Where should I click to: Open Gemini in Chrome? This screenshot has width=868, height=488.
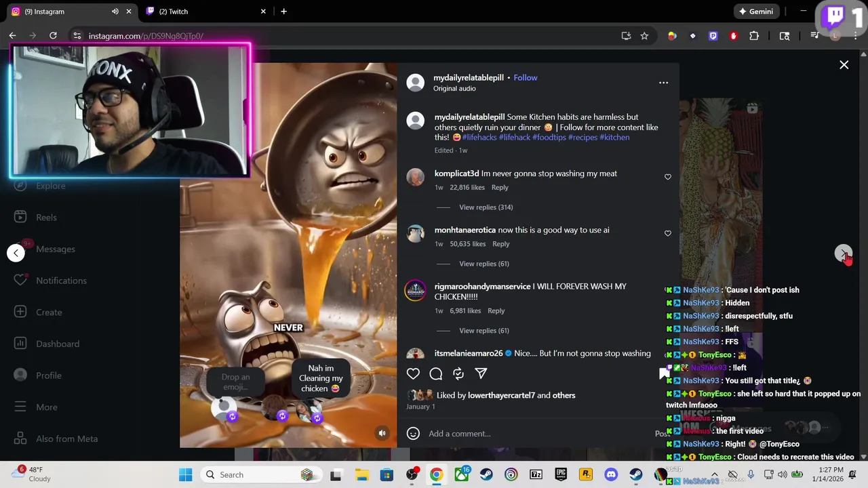[x=756, y=12]
